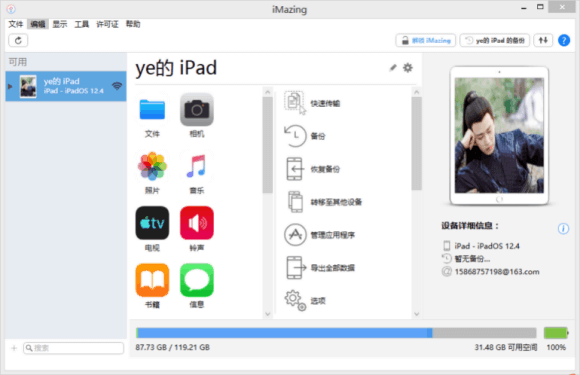Open the Apple TV 电视 icon
580x375 pixels.
point(152,223)
